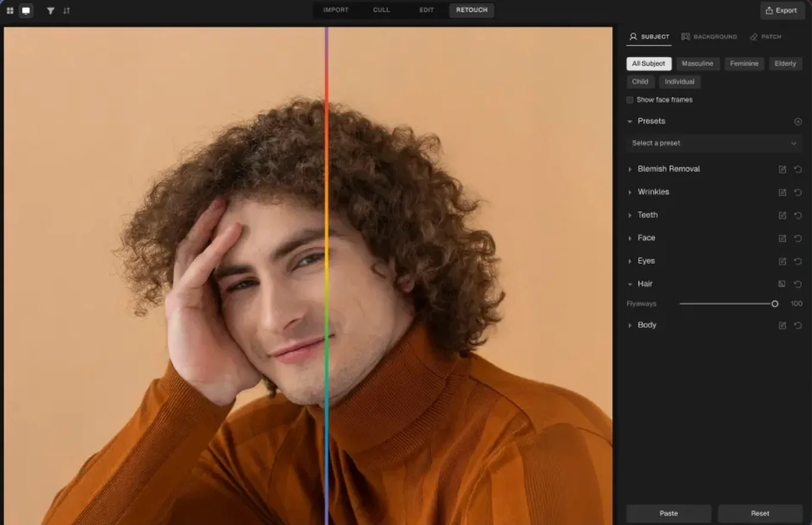This screenshot has width=812, height=525.
Task: Select the All Subject filter chip
Action: tap(649, 64)
